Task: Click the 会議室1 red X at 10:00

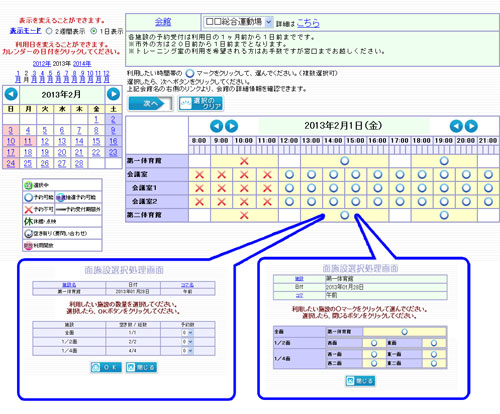Action: tap(244, 188)
